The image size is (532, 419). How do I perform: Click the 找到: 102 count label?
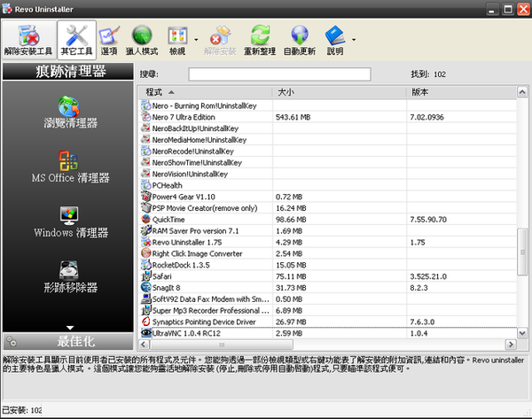pyautogui.click(x=428, y=74)
